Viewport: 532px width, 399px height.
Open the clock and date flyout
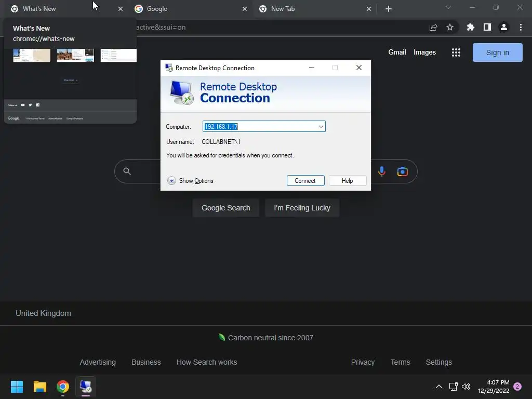coord(494,387)
